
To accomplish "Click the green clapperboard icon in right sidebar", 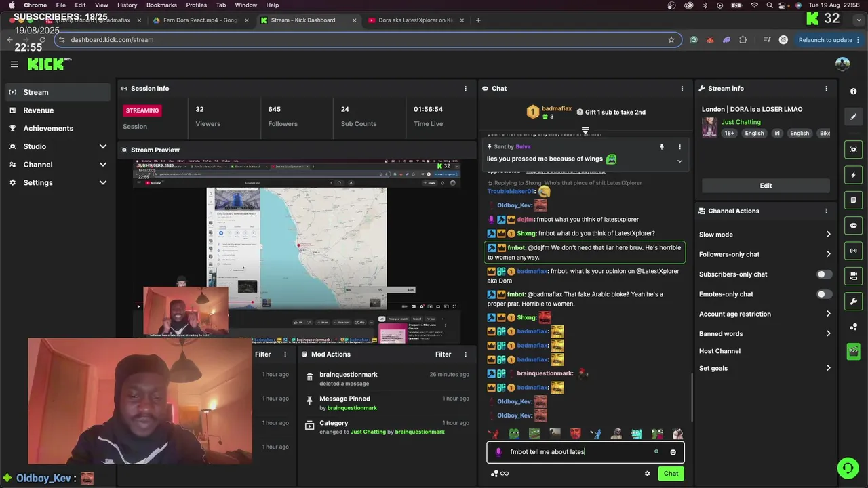I will point(854,351).
